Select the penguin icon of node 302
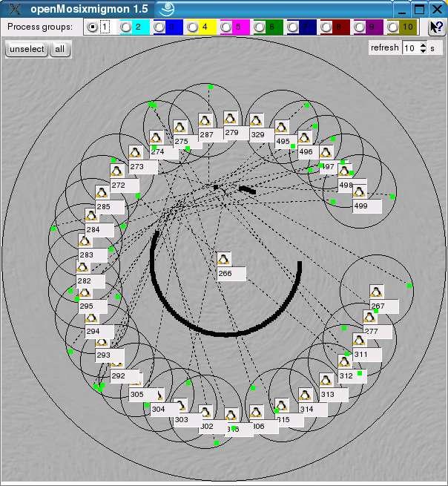The width and height of the screenshot is (448, 486). pos(205,412)
